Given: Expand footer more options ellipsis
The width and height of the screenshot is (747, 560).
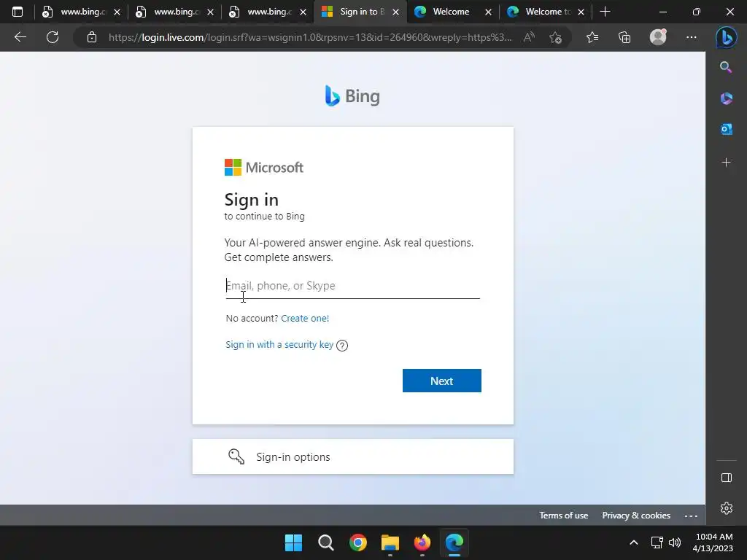Looking at the screenshot, I should tap(691, 516).
